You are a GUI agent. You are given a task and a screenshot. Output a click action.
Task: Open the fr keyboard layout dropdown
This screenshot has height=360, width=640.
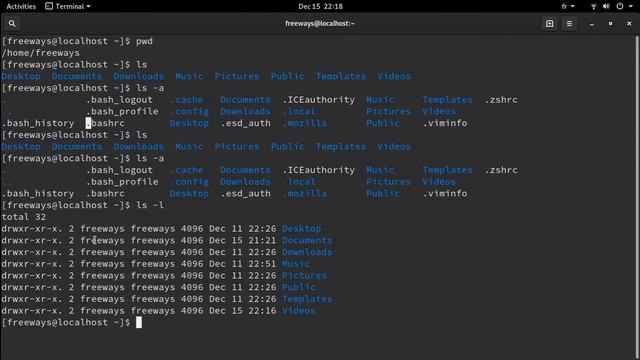coord(568,6)
